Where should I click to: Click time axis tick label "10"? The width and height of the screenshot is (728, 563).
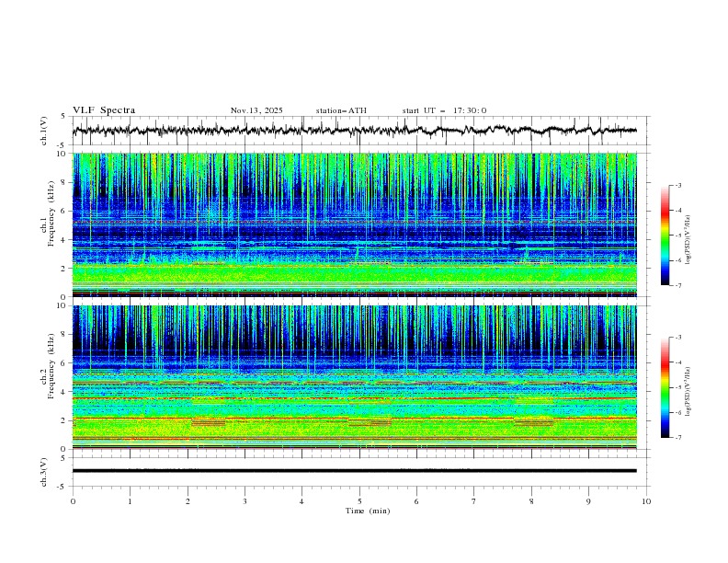646,501
